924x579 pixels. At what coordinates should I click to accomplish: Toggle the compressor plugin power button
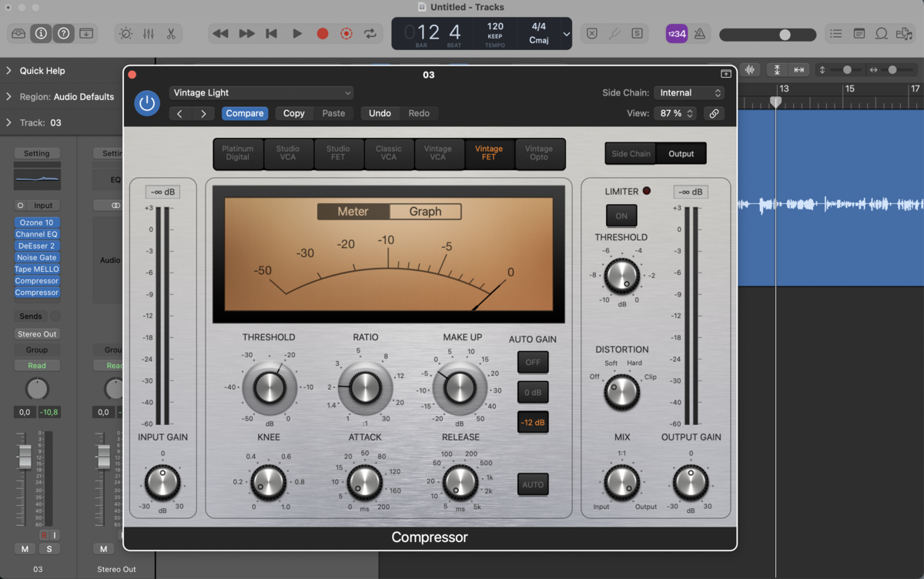click(147, 103)
